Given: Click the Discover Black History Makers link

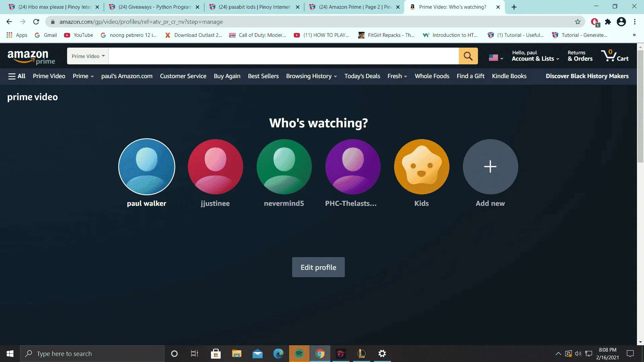Looking at the screenshot, I should click(x=587, y=76).
